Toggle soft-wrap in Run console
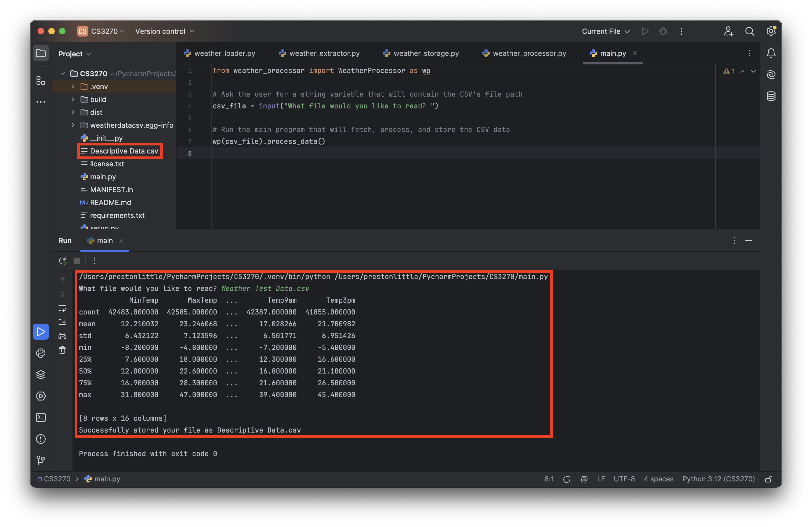The width and height of the screenshot is (812, 527). 62,308
